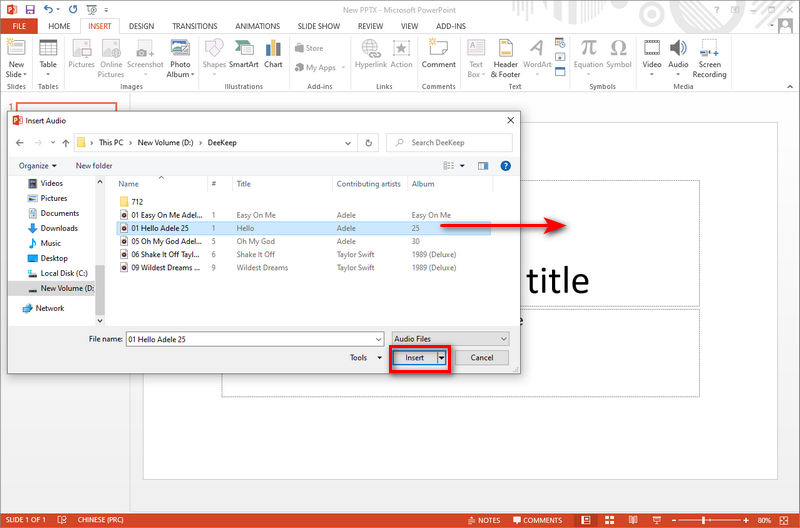
Task: Insert a SmartArt graphic
Action: pos(244,54)
